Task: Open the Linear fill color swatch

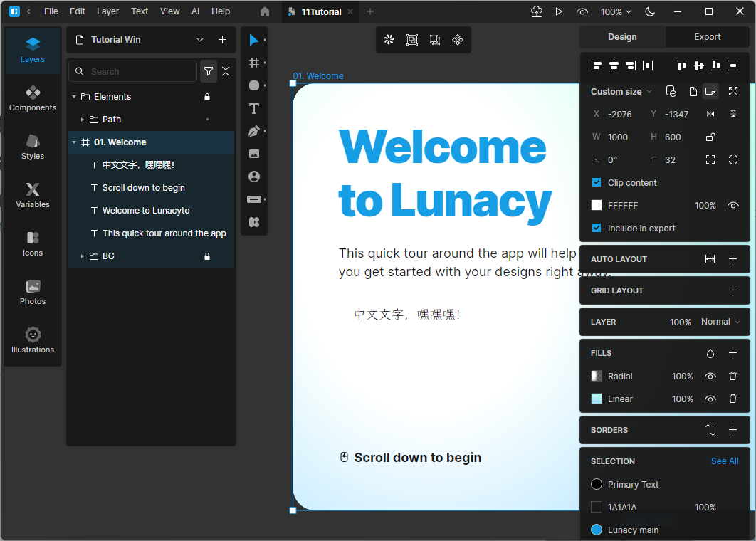Action: (x=597, y=399)
